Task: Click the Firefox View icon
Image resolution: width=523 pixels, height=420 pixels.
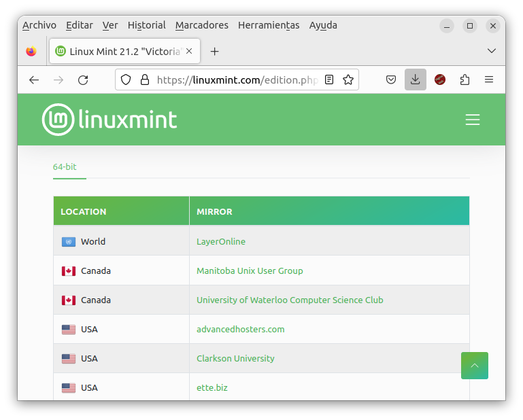Action: 31,52
